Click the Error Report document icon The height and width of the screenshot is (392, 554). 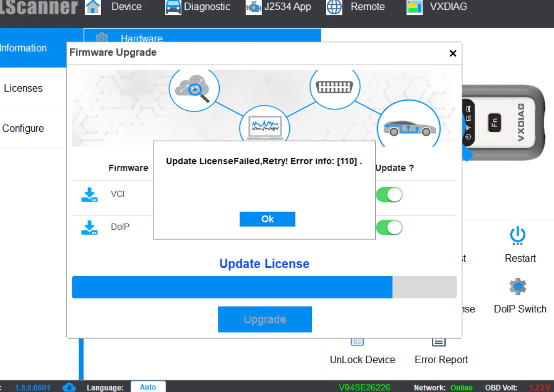pyautogui.click(x=439, y=342)
